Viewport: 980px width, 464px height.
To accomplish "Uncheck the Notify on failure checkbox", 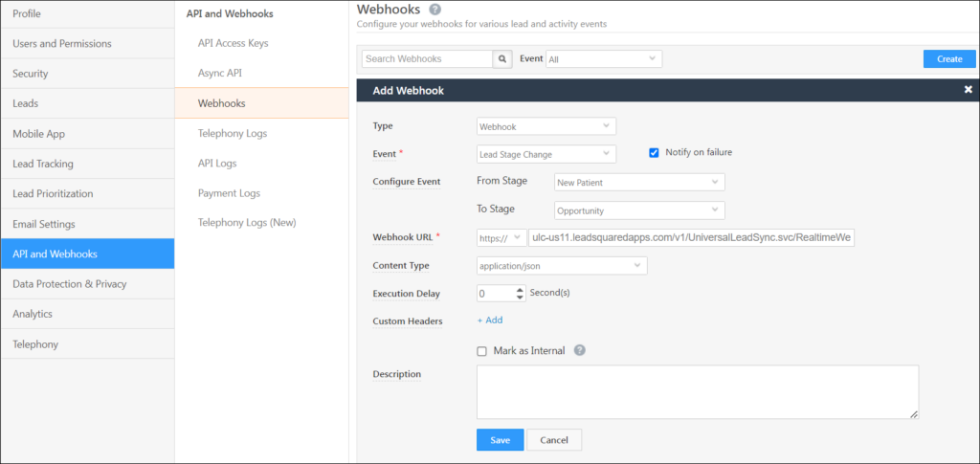I will click(655, 153).
